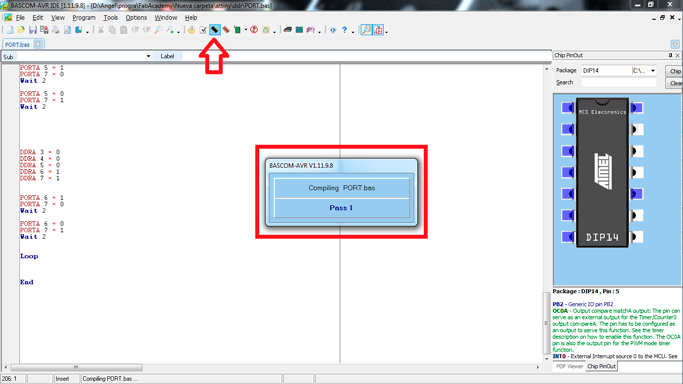683x384 pixels.
Task: Click the red circular program icon
Action: (x=254, y=30)
